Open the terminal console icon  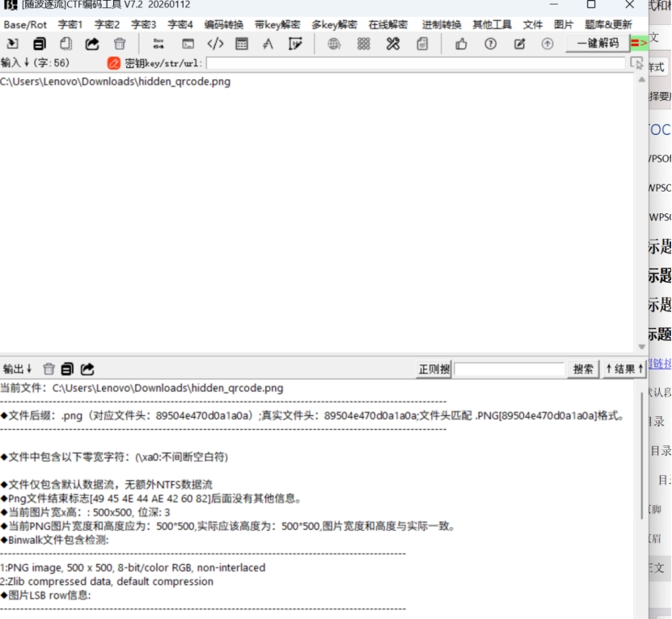[x=188, y=44]
